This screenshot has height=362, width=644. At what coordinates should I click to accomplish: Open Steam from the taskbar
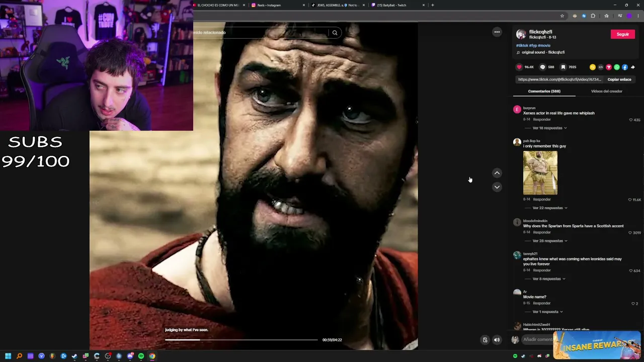coord(74,356)
